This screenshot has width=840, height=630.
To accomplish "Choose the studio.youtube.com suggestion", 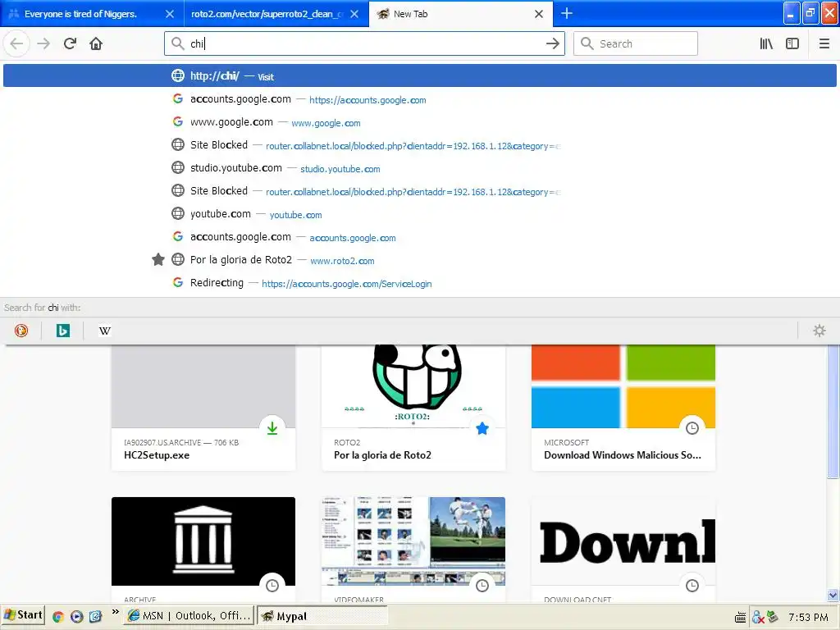I will pyautogui.click(x=419, y=168).
